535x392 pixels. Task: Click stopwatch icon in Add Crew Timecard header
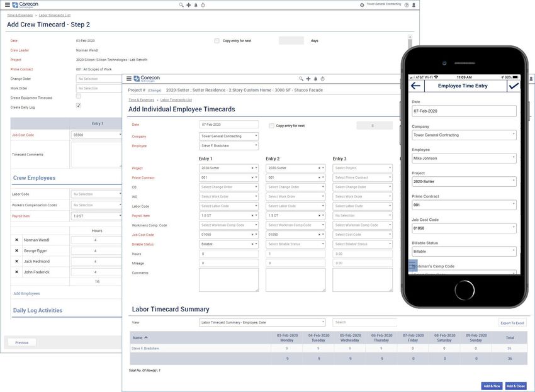(203, 5)
